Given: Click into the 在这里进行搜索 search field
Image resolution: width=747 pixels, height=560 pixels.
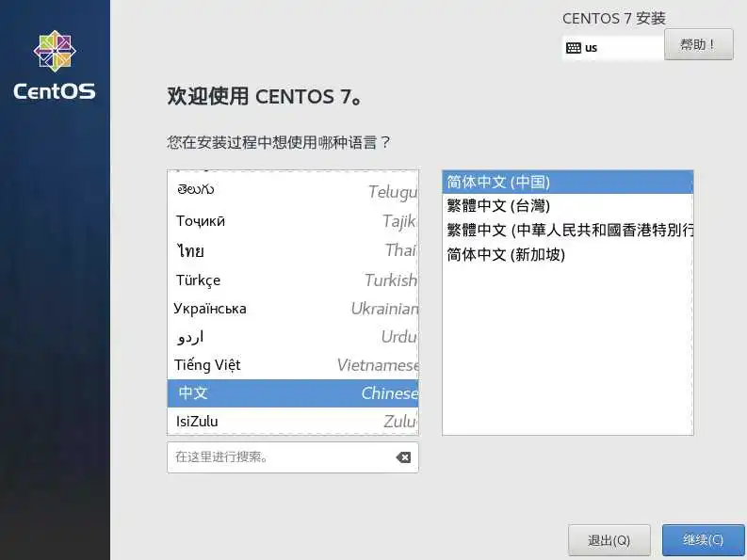Looking at the screenshot, I should [293, 457].
